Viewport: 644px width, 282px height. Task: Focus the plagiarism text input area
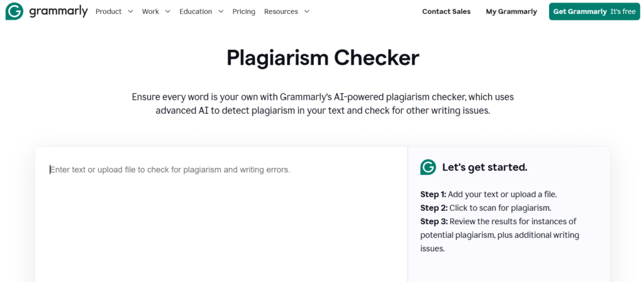[x=221, y=215]
